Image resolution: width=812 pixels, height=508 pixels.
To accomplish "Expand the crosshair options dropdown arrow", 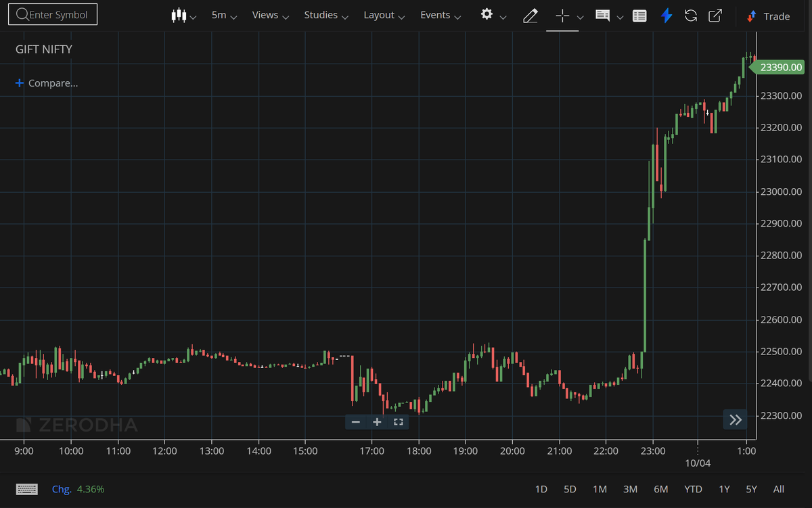I will (x=580, y=17).
